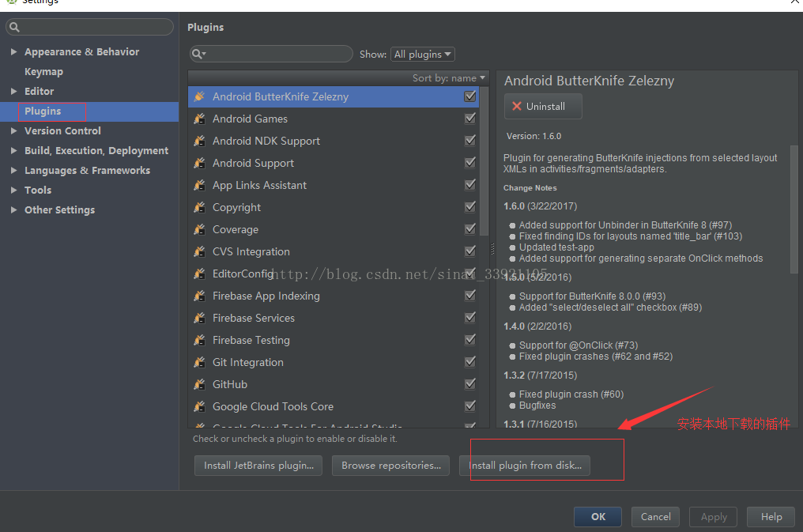Toggle the Android Support checkbox
Image resolution: width=803 pixels, height=532 pixels.
coord(469,162)
